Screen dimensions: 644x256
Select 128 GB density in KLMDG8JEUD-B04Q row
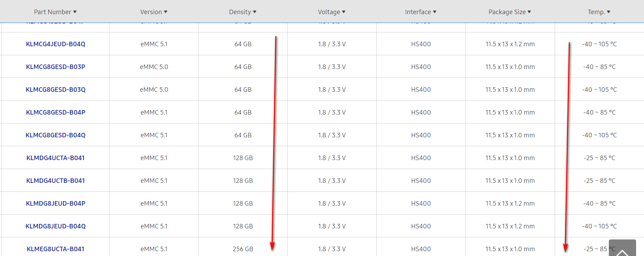pos(243,226)
